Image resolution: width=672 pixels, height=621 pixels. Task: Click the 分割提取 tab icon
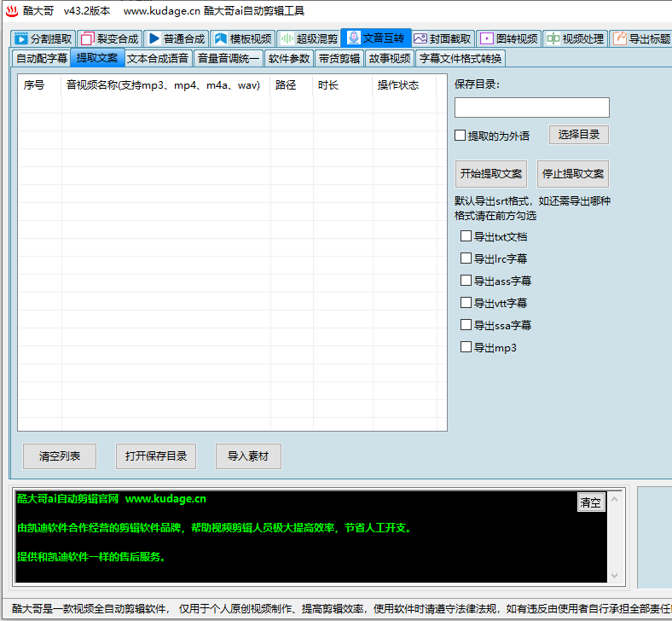[x=20, y=39]
